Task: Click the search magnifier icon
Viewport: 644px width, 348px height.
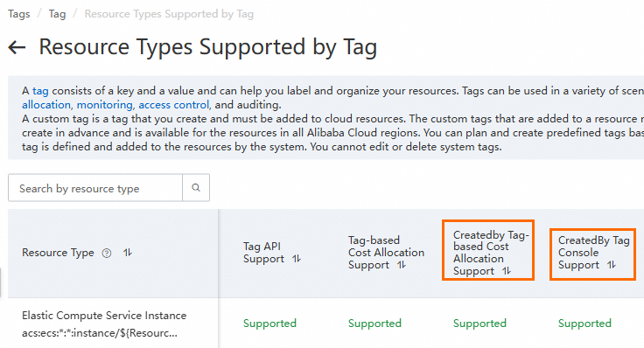Action: point(196,187)
